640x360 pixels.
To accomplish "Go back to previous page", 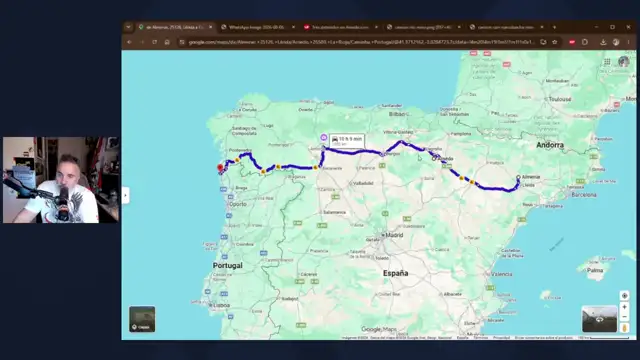I will [129, 42].
